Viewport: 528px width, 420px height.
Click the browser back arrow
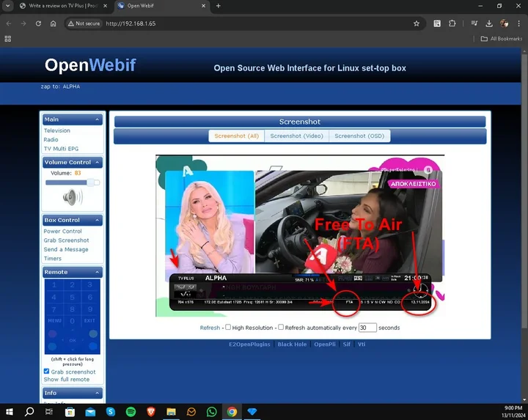(9, 23)
